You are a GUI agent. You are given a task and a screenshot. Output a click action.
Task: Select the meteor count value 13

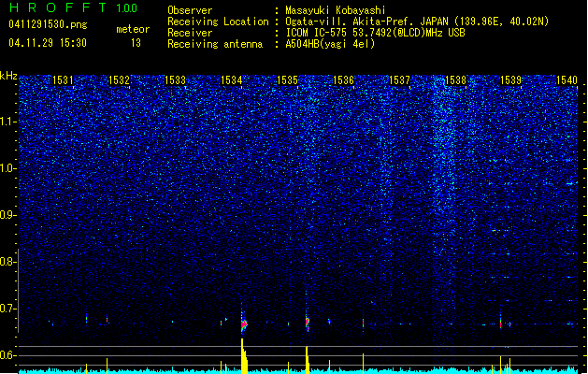[136, 43]
